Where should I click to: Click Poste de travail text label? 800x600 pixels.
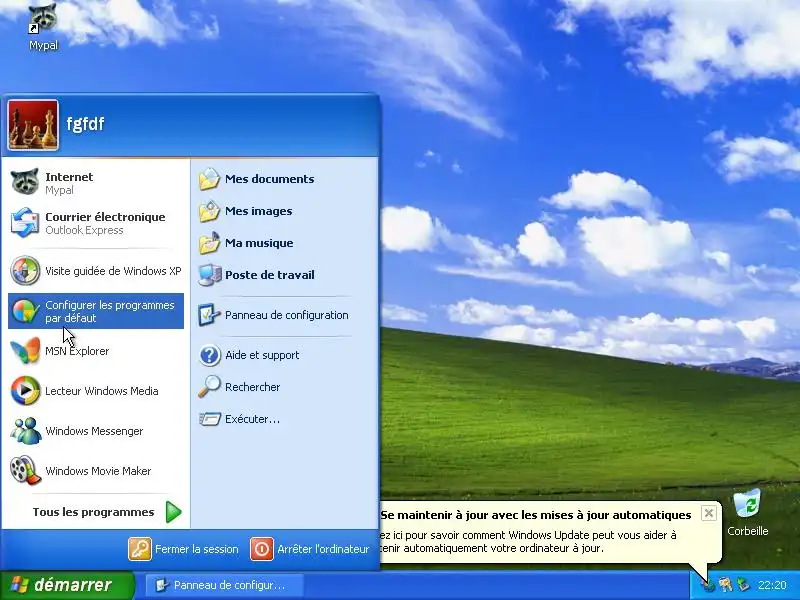tap(270, 275)
